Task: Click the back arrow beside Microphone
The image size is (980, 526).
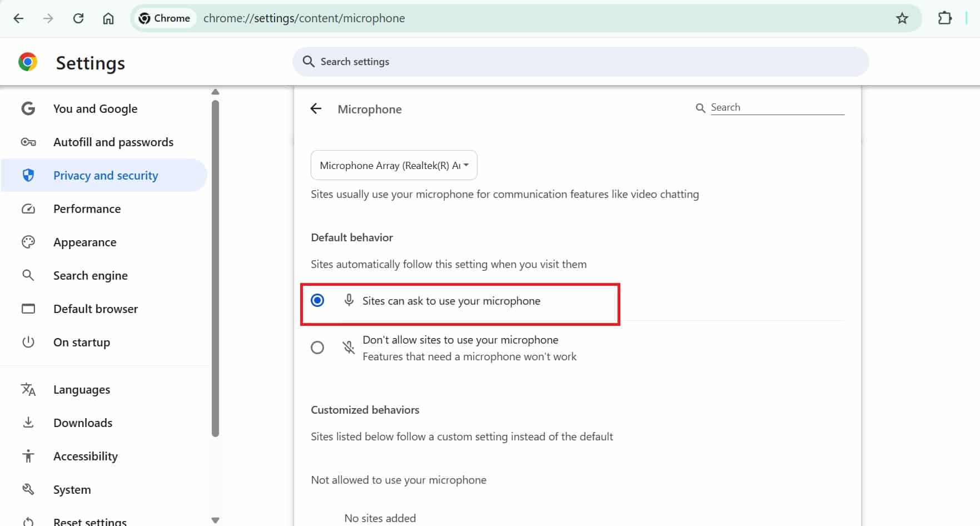Action: tap(316, 109)
